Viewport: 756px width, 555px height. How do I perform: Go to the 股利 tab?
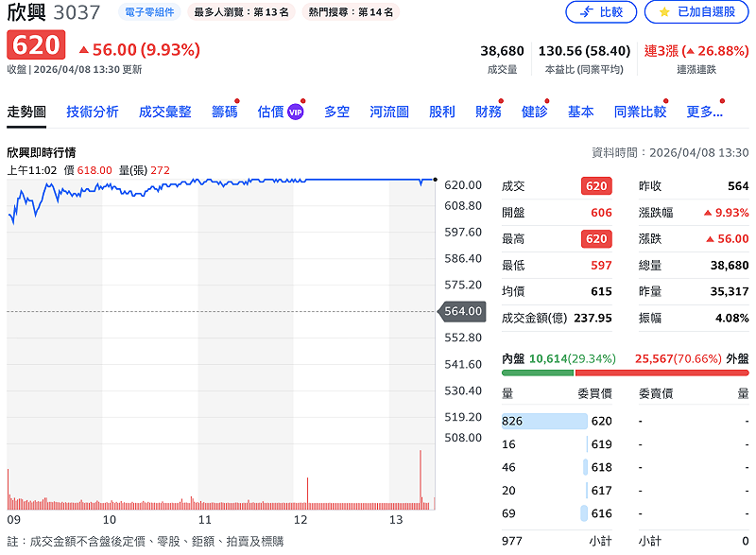tap(441, 112)
